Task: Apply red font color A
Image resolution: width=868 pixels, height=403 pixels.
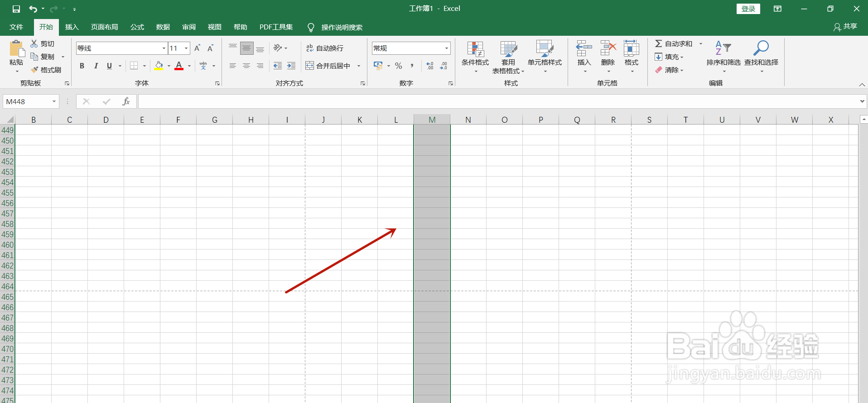Action: pyautogui.click(x=179, y=66)
